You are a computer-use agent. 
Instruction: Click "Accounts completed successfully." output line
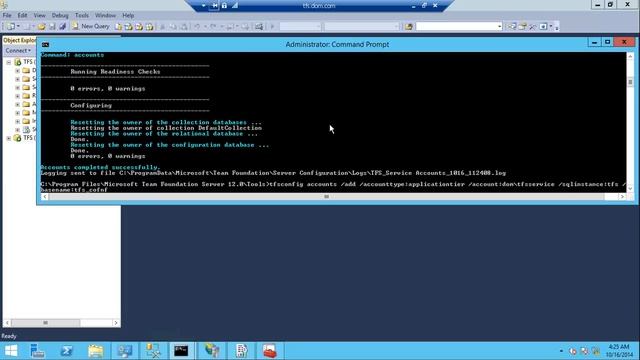100,167
